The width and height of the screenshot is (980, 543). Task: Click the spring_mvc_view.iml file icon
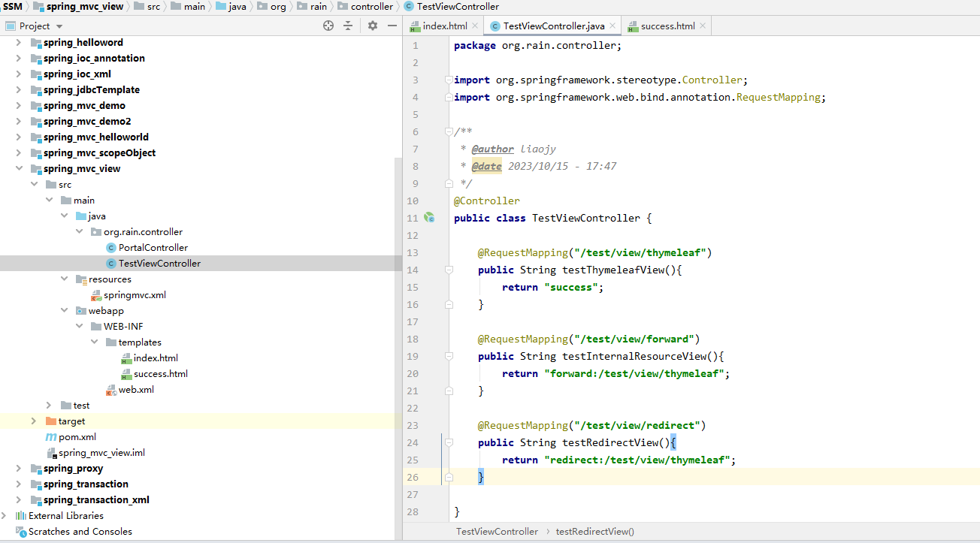[x=51, y=453]
